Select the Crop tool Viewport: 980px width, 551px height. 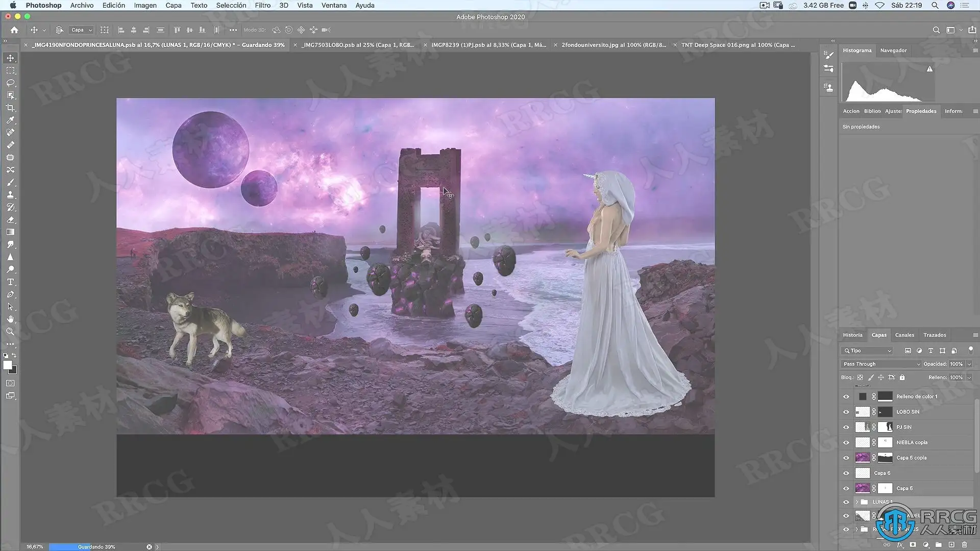(x=10, y=108)
